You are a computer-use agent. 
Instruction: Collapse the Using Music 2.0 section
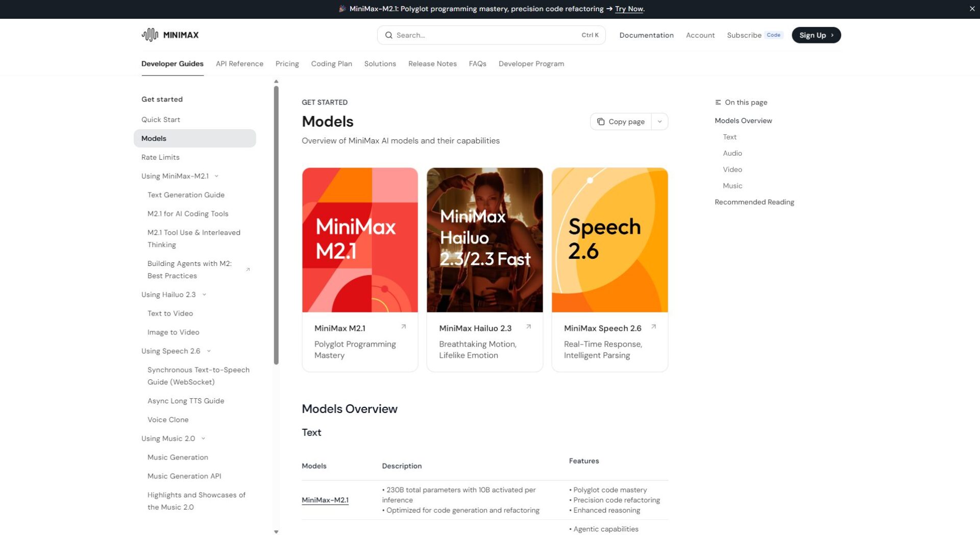pos(203,439)
